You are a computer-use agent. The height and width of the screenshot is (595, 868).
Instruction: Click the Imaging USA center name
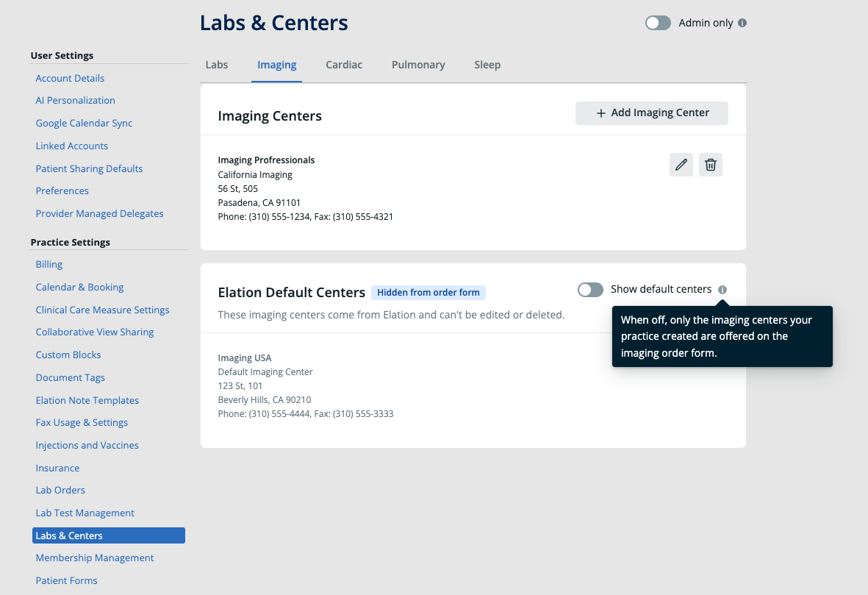point(245,358)
